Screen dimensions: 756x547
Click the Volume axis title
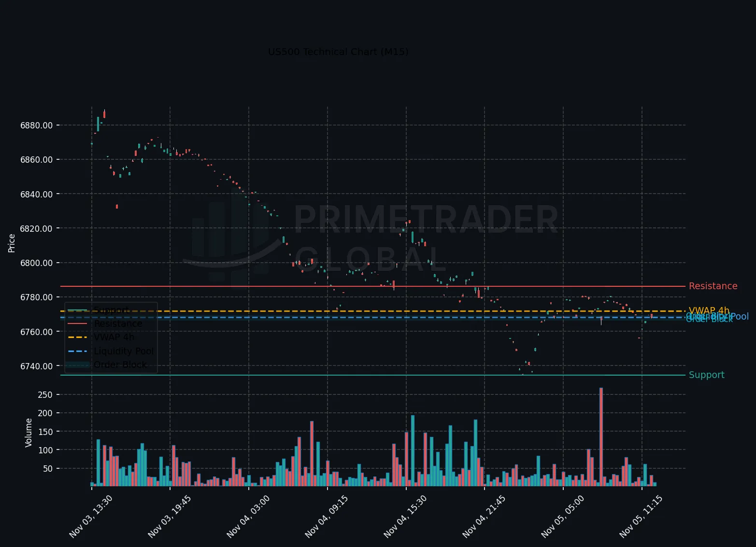point(29,433)
